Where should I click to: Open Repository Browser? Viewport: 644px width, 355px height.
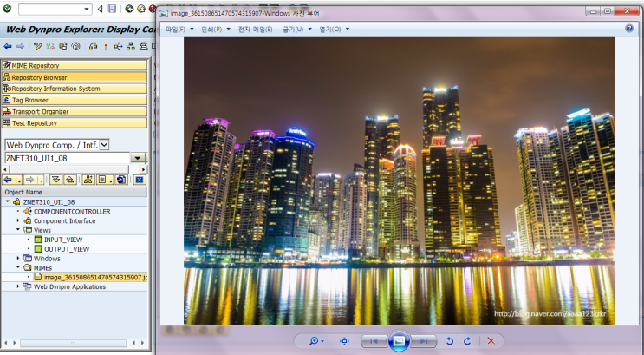pos(75,77)
